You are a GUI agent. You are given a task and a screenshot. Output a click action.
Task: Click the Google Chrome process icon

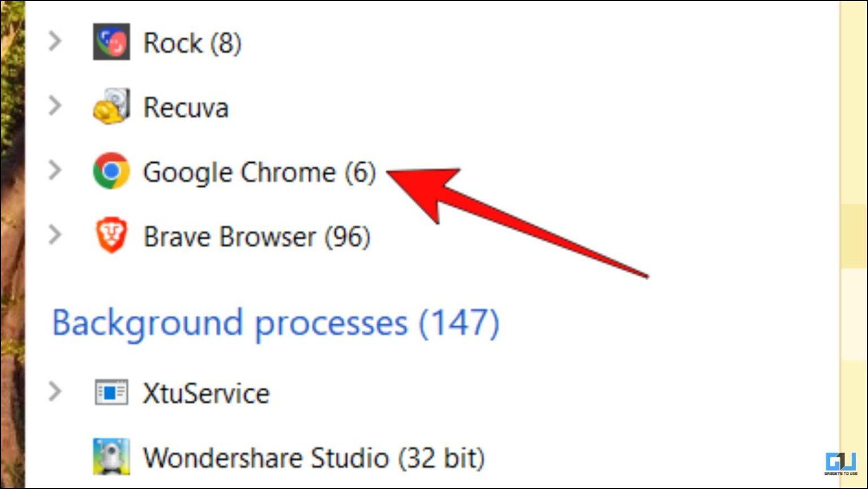click(111, 171)
